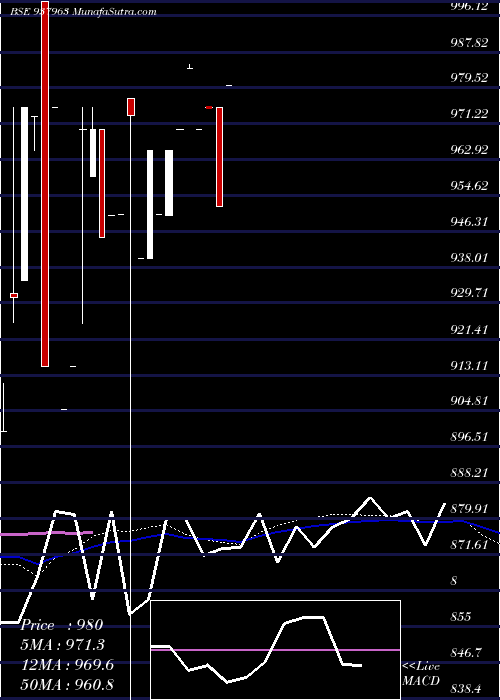Viewport: 500px width, 700px height.
Task: Select the 'Price : 980' readout
Action: pos(62,625)
